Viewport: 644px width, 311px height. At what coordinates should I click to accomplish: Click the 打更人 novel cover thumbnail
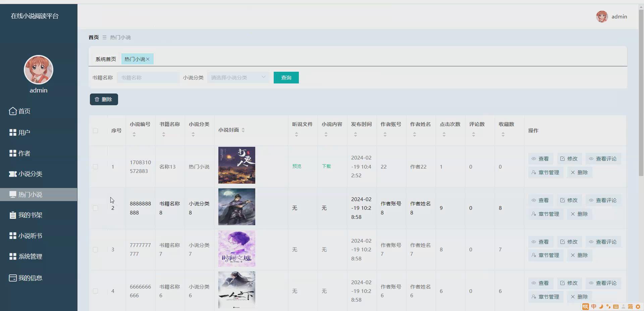236,165
